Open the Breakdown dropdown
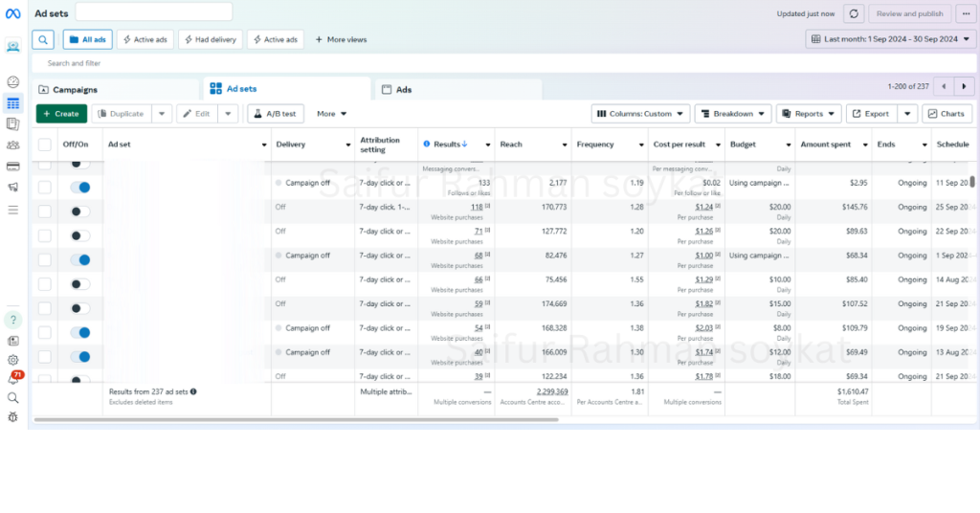Image resolution: width=980 pixels, height=513 pixels. tap(733, 114)
